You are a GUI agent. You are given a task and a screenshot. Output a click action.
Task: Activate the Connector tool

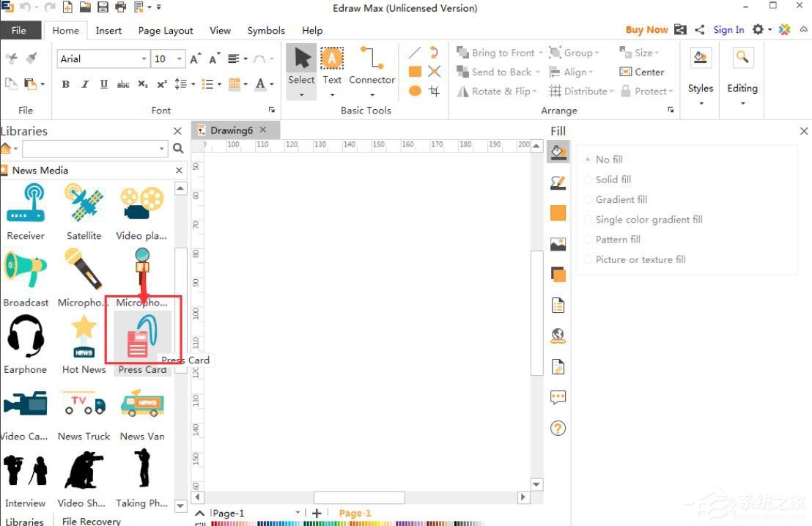(x=372, y=66)
